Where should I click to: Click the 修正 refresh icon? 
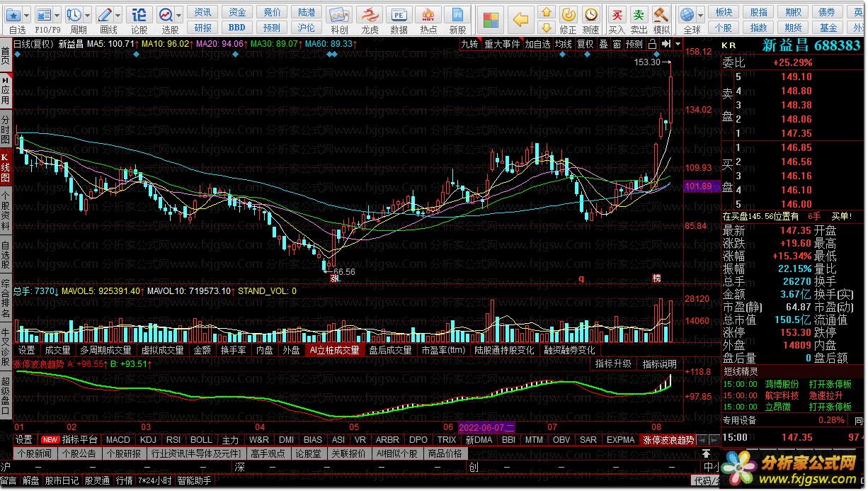[x=569, y=14]
